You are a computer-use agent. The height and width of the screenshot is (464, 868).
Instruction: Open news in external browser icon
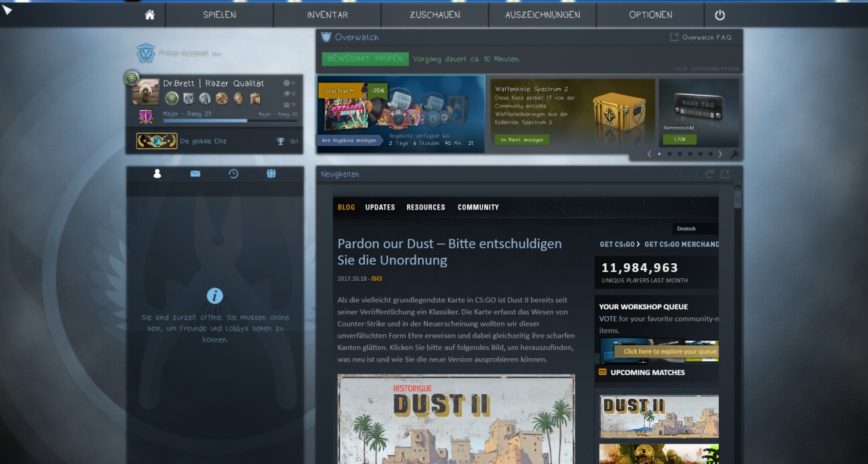[x=725, y=174]
